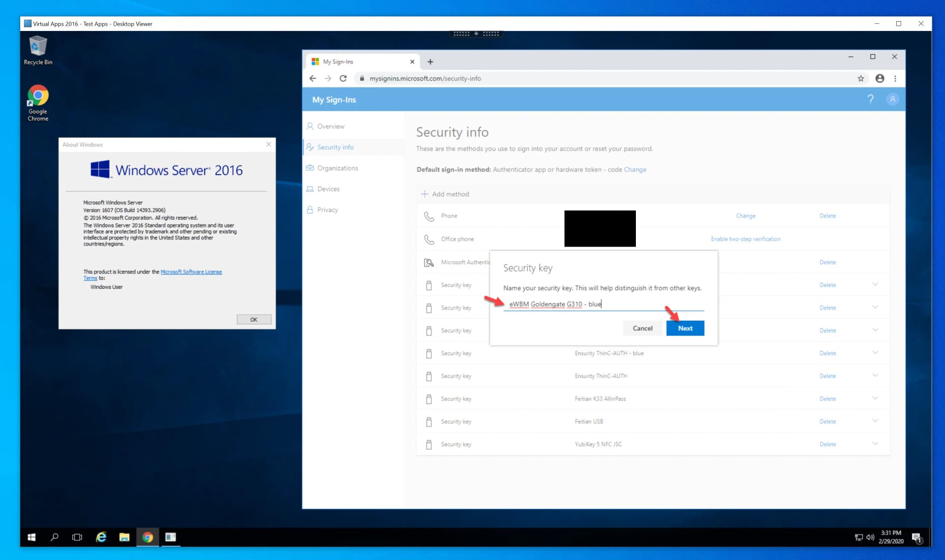Open the Recycle Bin desktop icon

[x=38, y=50]
